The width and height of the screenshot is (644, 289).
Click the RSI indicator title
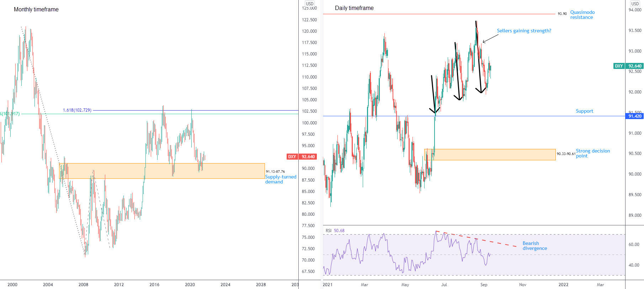pos(328,231)
